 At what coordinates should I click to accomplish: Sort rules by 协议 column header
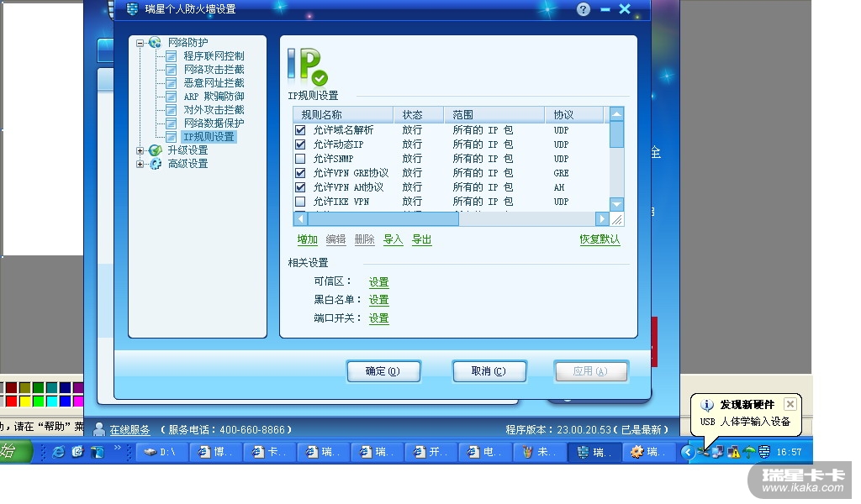click(573, 114)
